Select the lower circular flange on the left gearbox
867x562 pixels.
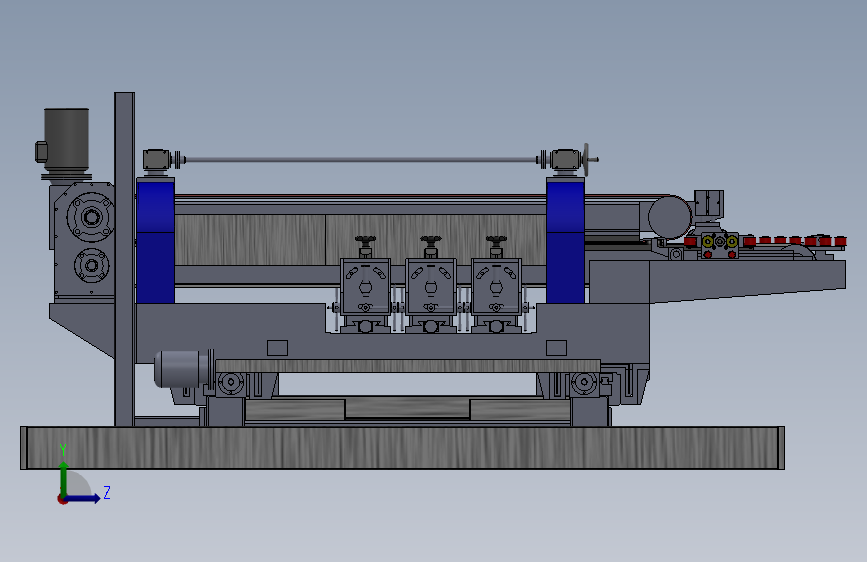click(91, 266)
